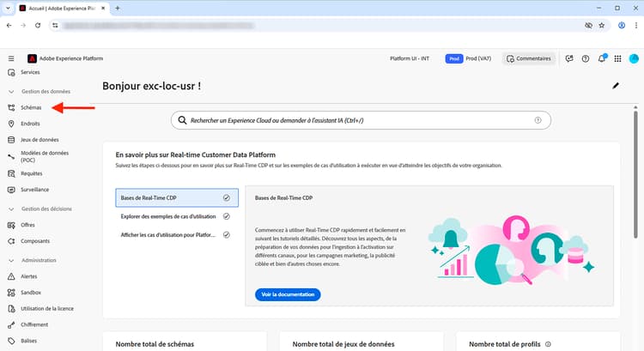Bookmark page with the browser star icon
Image resolution: width=644 pixels, height=351 pixels.
(602, 26)
